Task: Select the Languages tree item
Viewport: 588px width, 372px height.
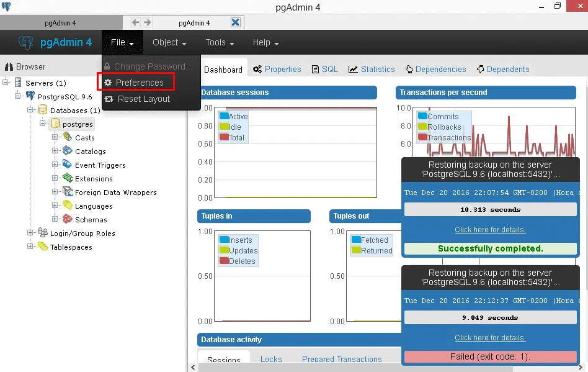Action: [x=94, y=206]
